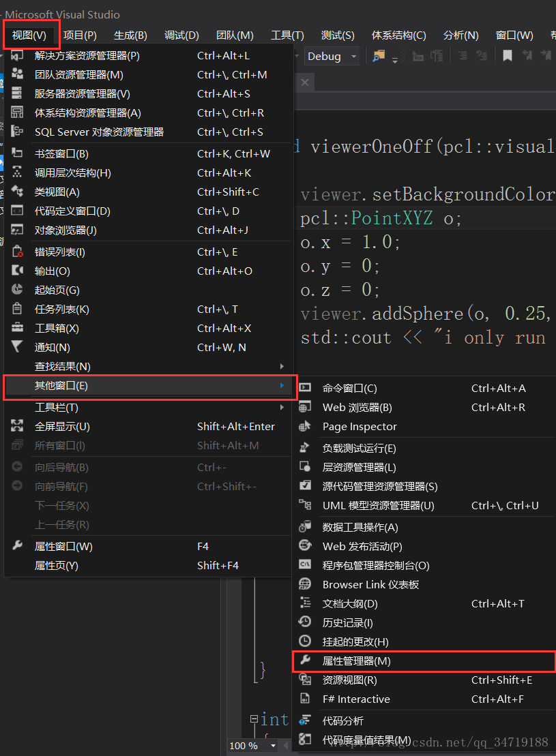Click 代码定义窗口 icon
The height and width of the screenshot is (756, 556).
(17, 210)
